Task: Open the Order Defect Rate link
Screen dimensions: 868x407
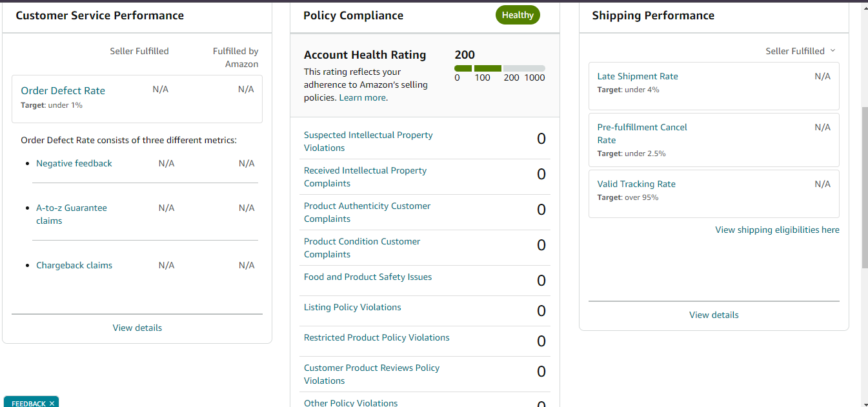Action: point(63,91)
